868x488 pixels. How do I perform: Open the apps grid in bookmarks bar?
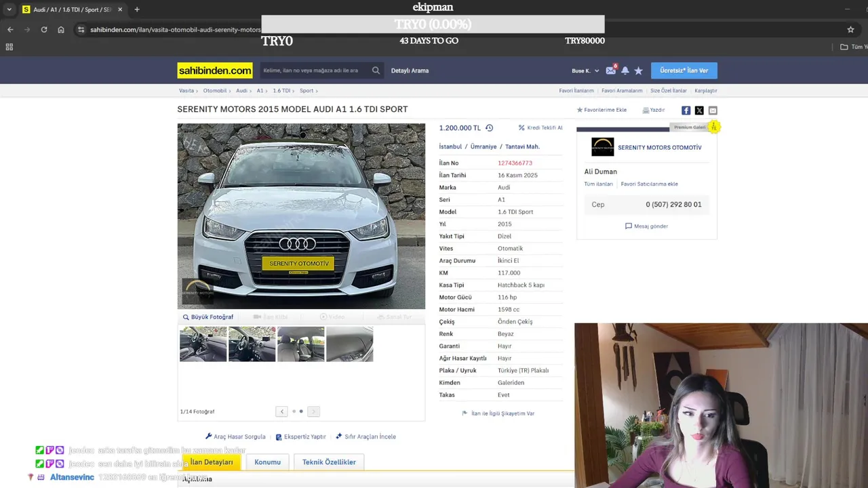coord(9,47)
